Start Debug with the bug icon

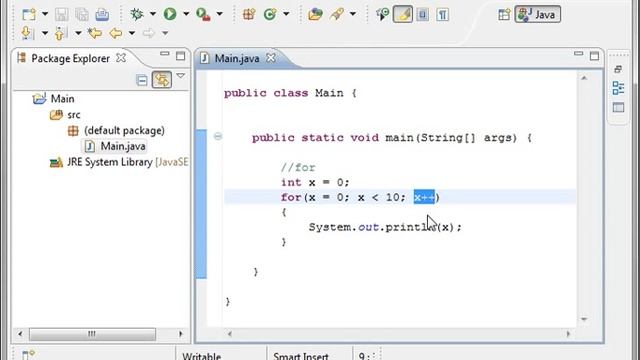[137, 14]
